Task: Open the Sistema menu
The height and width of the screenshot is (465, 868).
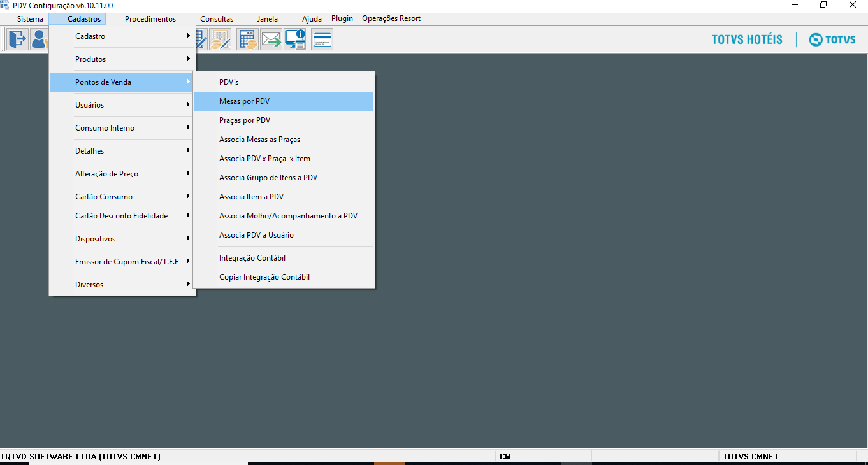Action: pos(30,19)
